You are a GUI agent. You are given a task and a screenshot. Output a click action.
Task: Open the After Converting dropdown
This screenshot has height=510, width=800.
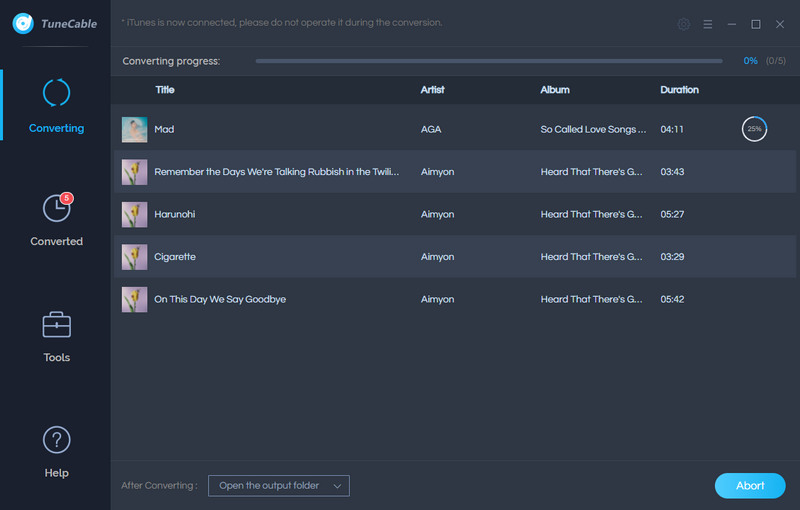tap(279, 486)
